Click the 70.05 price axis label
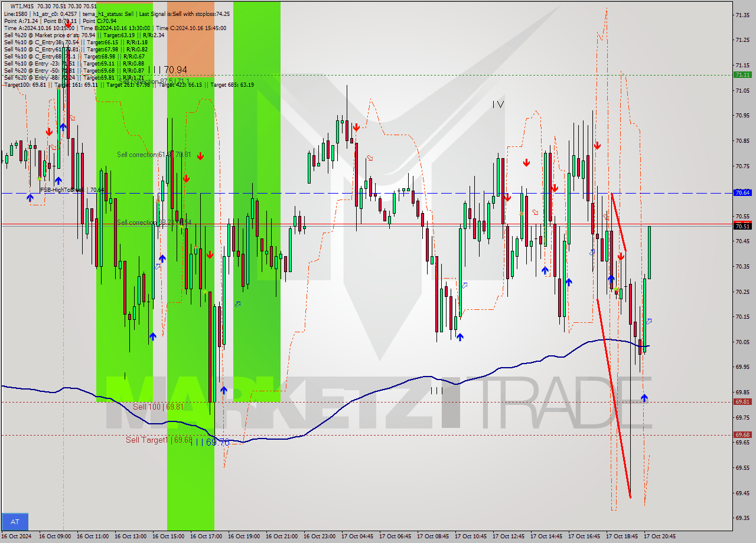Image resolution: width=756 pixels, height=543 pixels. point(742,342)
